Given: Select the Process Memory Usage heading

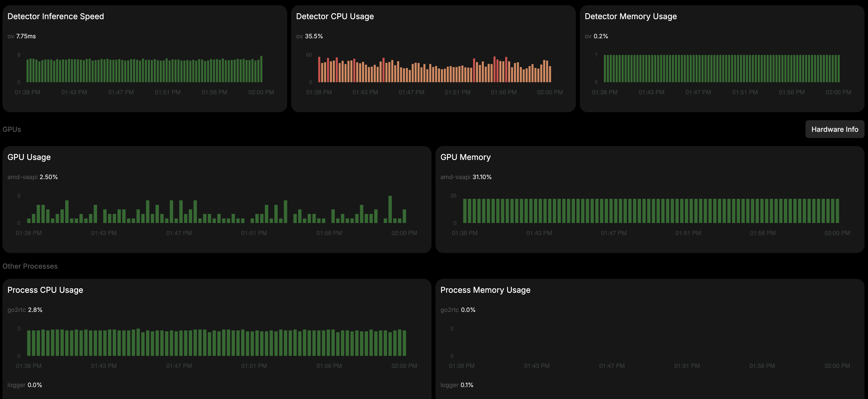Looking at the screenshot, I should tap(485, 290).
